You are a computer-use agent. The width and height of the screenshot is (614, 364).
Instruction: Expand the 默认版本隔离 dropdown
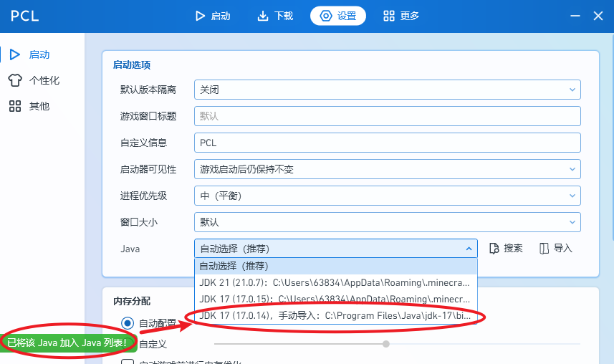click(388, 90)
